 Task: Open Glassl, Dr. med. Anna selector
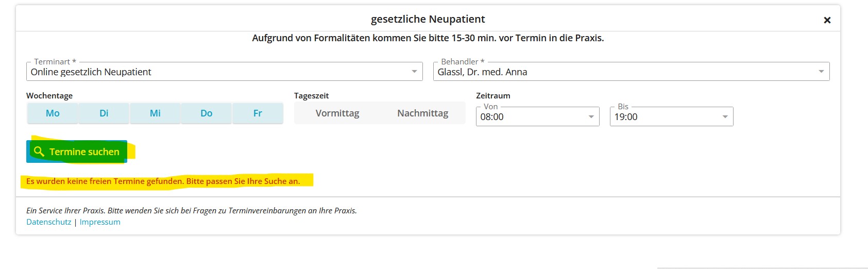(632, 72)
